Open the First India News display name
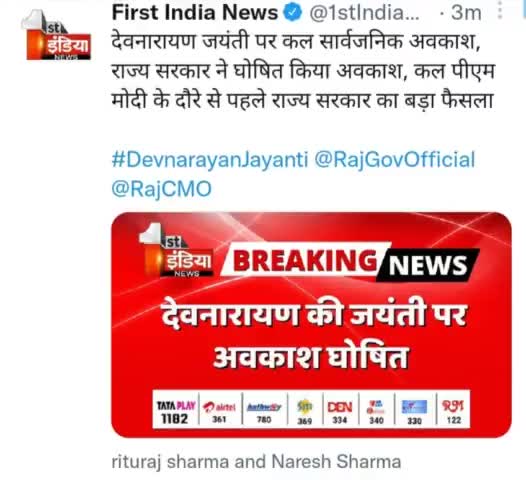Image resolution: width=526 pixels, height=480 pixels. click(195, 13)
